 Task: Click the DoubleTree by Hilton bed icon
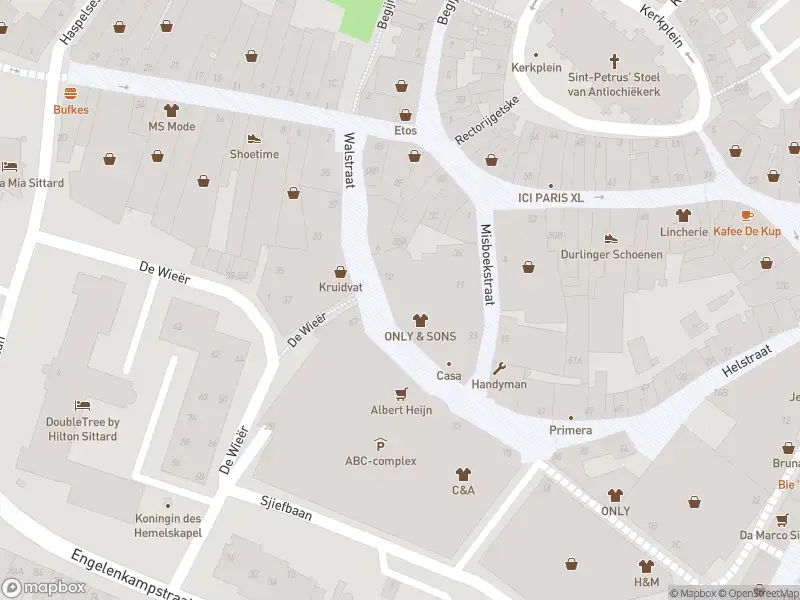tap(82, 406)
